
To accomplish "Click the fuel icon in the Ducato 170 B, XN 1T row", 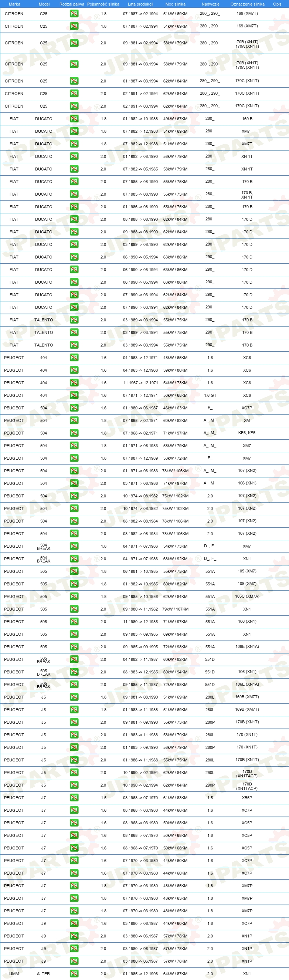I will pos(74,194).
